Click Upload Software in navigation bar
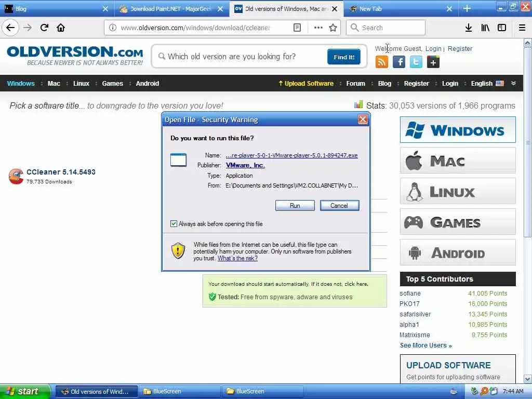 click(306, 84)
